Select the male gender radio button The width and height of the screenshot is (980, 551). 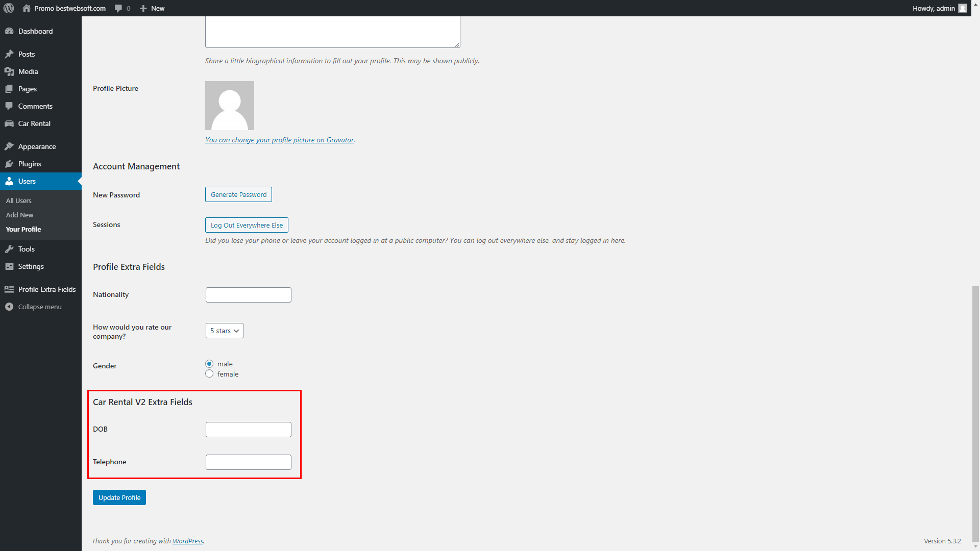click(209, 364)
